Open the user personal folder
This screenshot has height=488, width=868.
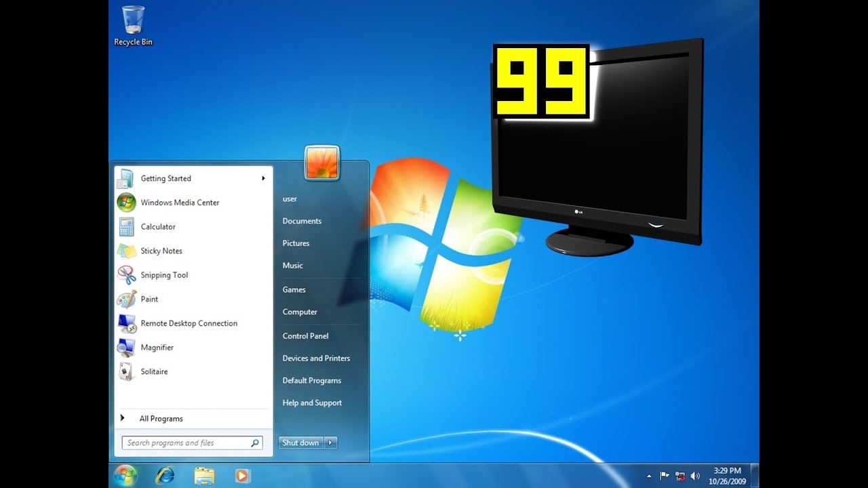click(x=290, y=199)
